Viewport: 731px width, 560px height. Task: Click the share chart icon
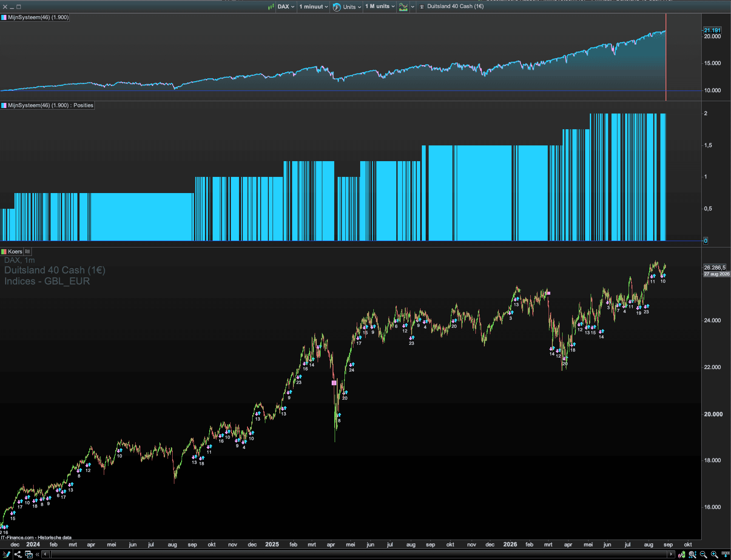pyautogui.click(x=18, y=554)
